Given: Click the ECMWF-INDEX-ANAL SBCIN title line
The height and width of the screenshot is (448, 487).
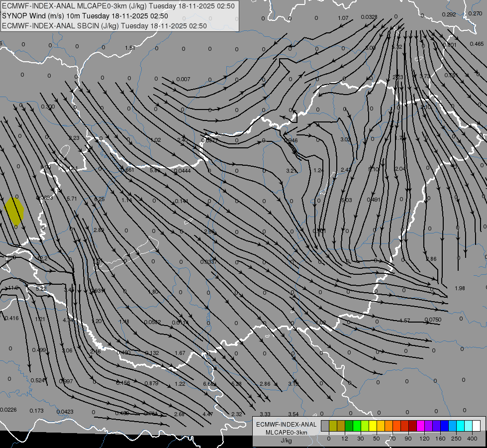Looking at the screenshot, I should [x=104, y=26].
